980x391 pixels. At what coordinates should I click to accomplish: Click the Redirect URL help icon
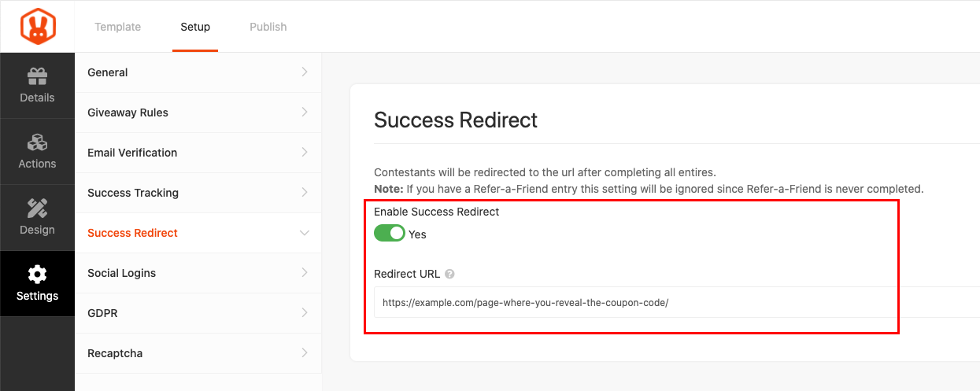point(449,275)
